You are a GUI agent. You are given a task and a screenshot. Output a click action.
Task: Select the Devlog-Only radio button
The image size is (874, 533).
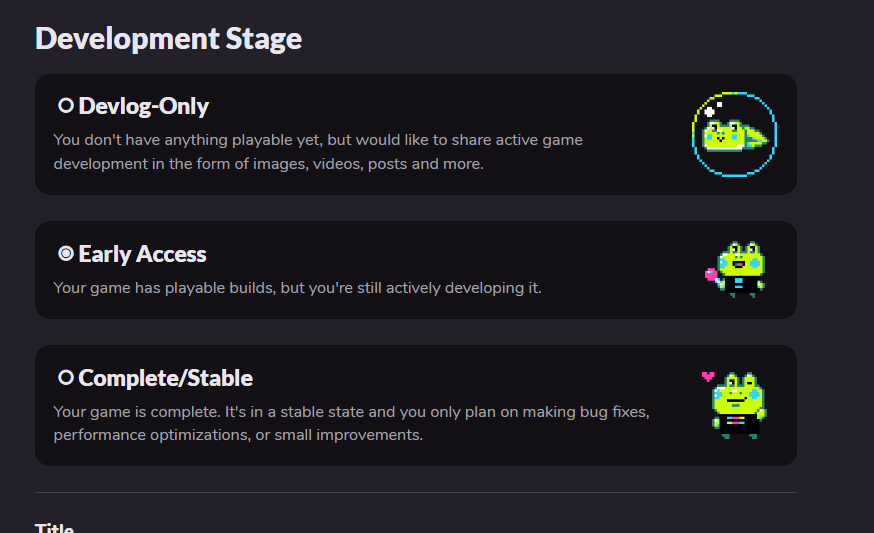coord(66,105)
